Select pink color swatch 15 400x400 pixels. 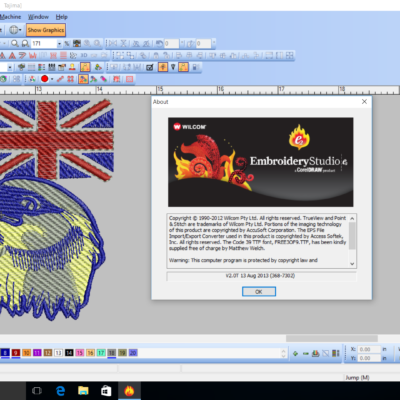point(80,353)
